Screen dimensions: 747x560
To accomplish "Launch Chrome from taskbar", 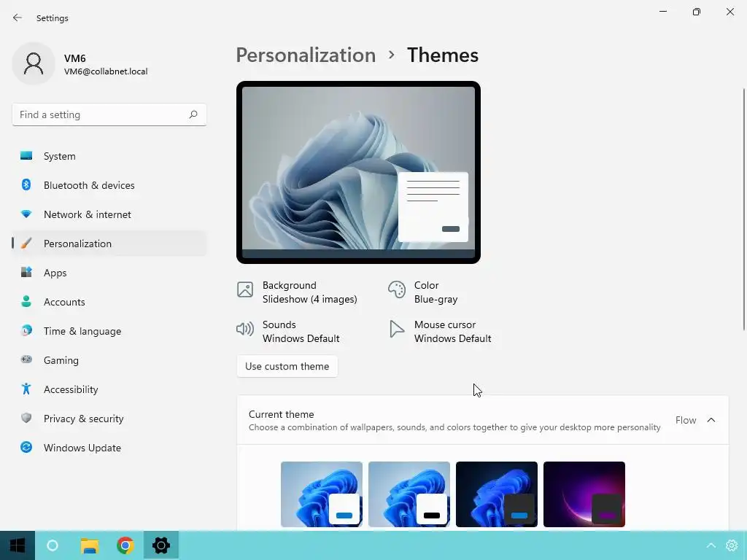I will [125, 545].
